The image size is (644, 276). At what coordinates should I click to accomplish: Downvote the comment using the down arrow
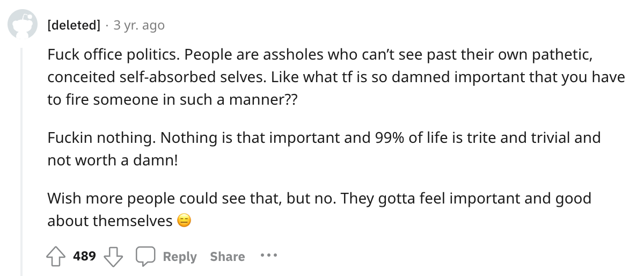[113, 257]
